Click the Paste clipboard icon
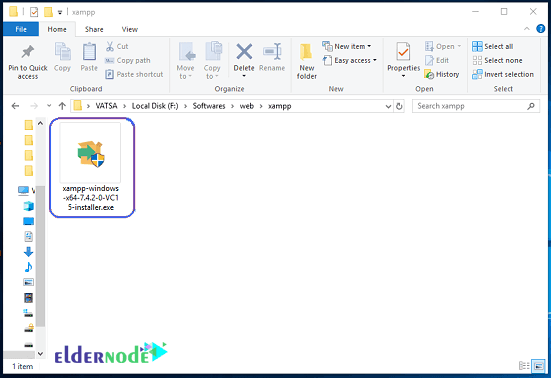The height and width of the screenshot is (378, 551). click(89, 52)
